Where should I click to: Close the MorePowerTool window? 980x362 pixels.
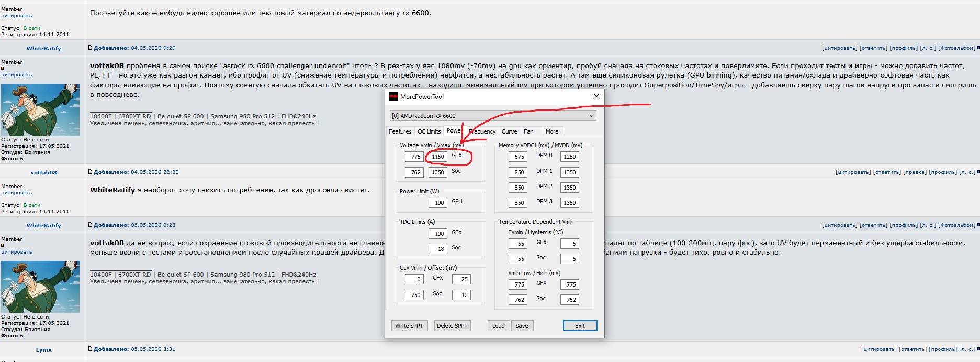[x=596, y=96]
